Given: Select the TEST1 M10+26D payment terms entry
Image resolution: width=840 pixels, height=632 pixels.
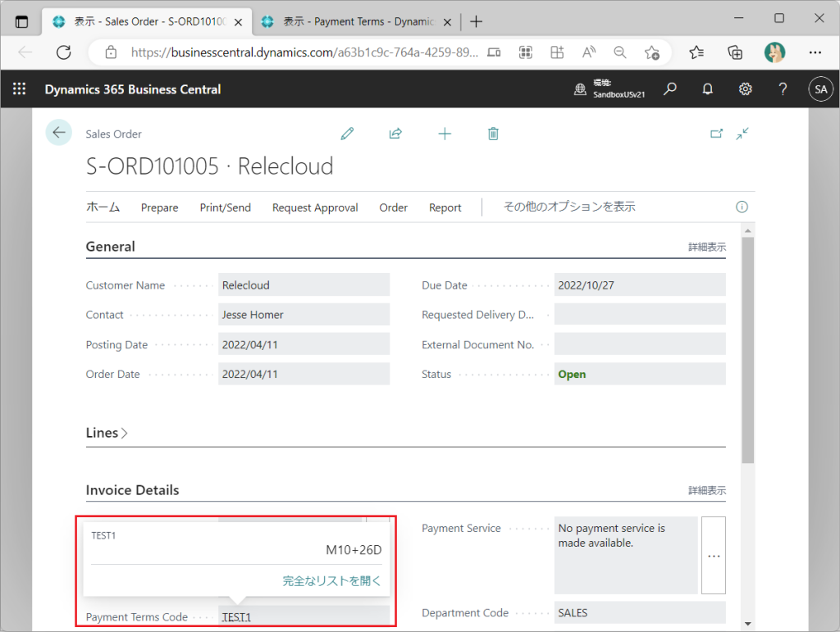Looking at the screenshot, I should [x=236, y=543].
